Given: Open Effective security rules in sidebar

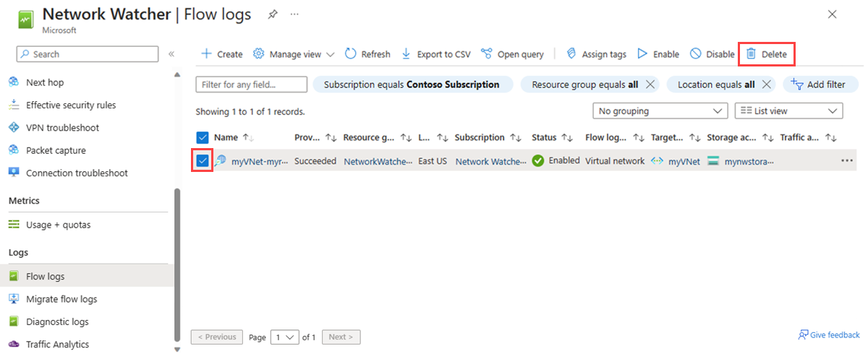Looking at the screenshot, I should tap(71, 105).
